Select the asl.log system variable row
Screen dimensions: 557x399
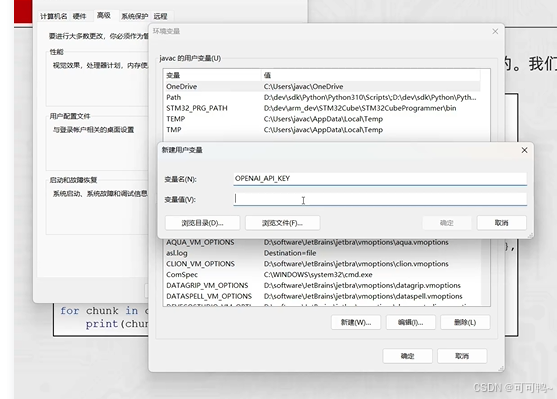pyautogui.click(x=323, y=253)
